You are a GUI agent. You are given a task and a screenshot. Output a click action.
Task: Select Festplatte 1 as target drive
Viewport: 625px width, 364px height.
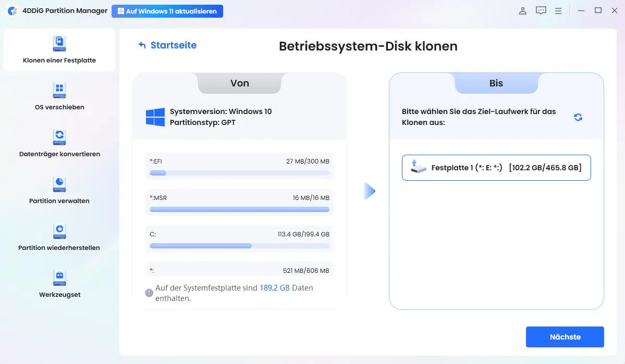pos(496,168)
